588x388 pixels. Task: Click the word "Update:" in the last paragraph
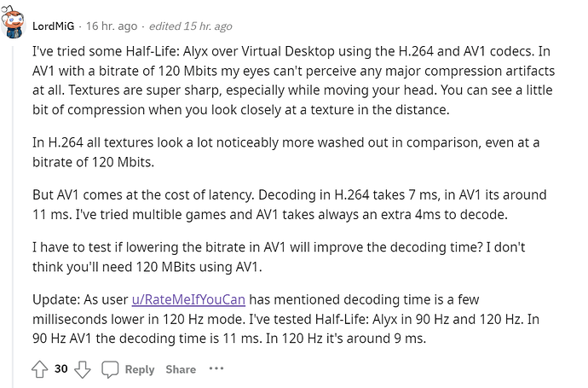point(56,301)
